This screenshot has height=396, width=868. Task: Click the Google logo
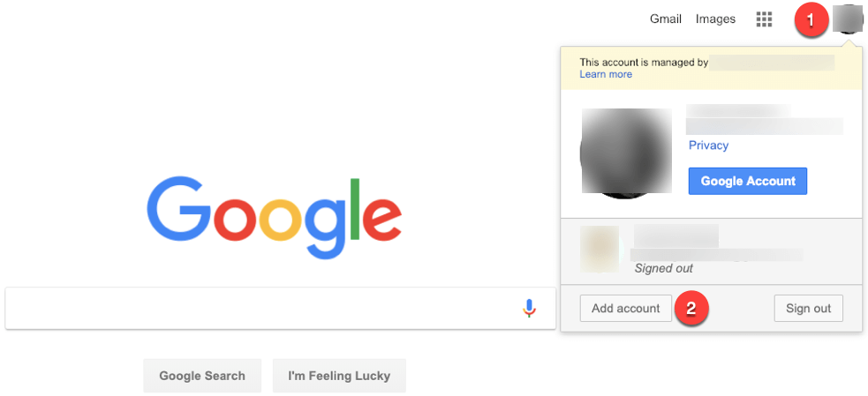[274, 218]
